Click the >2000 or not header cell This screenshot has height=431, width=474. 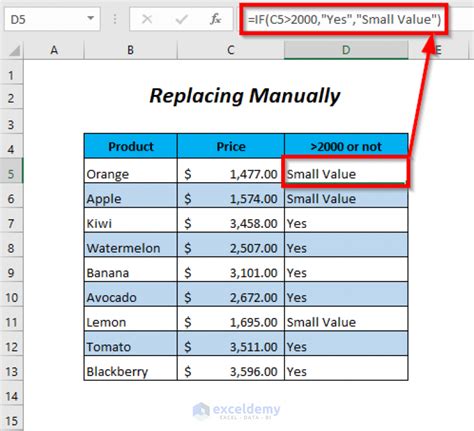click(x=346, y=146)
